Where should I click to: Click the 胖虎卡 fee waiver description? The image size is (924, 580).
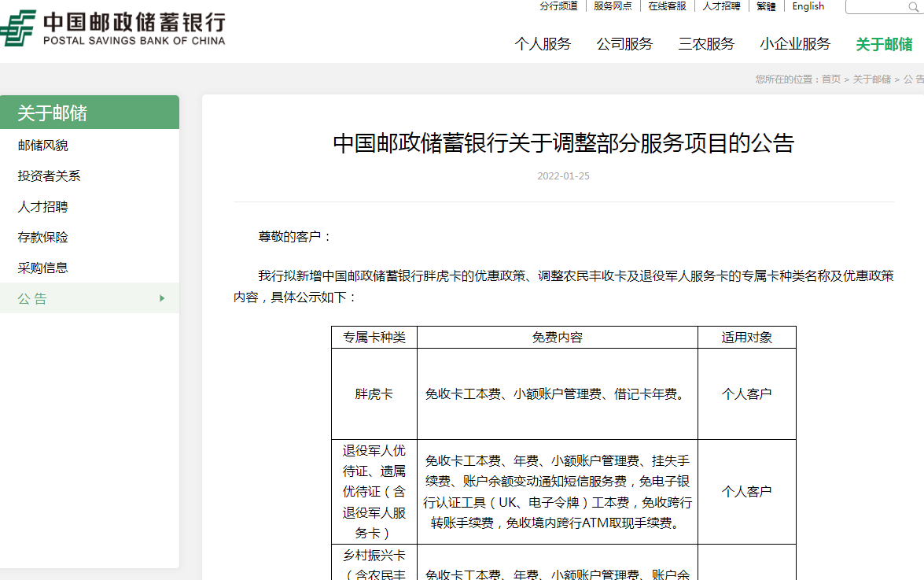pyautogui.click(x=558, y=393)
